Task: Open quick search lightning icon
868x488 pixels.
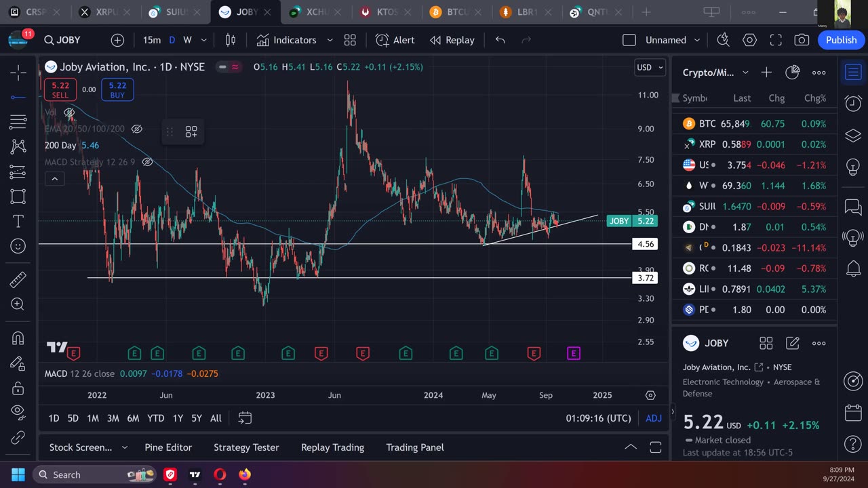Action: [723, 40]
